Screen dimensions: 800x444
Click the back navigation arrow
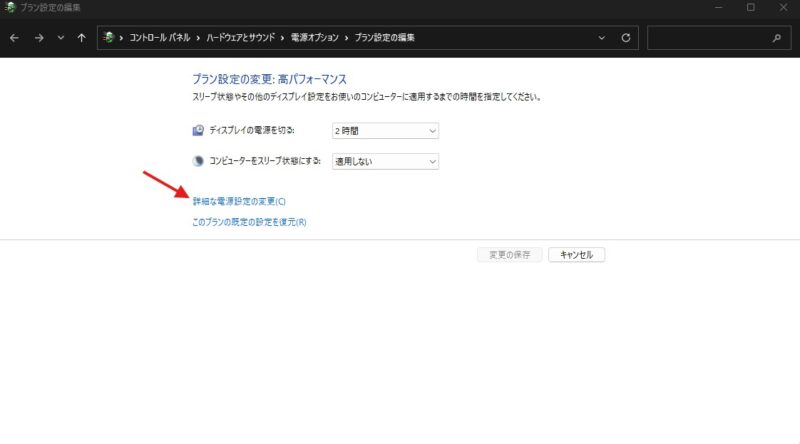point(14,38)
